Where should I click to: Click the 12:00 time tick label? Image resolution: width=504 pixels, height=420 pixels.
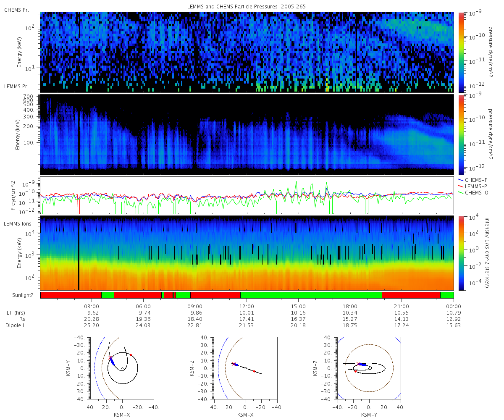coord(247,307)
